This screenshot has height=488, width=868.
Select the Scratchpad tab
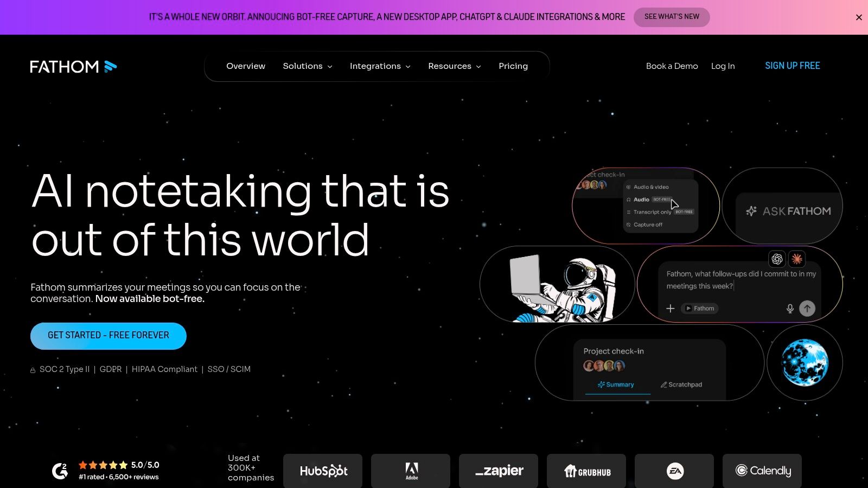point(681,384)
